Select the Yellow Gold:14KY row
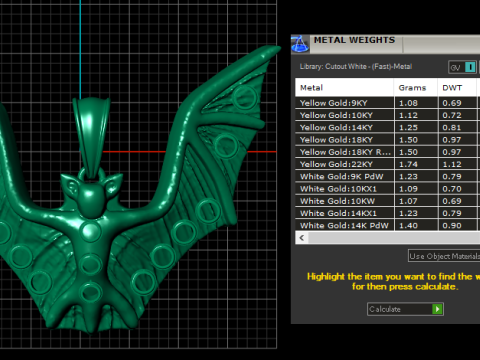Image resolution: width=480 pixels, height=360 pixels. [x=387, y=127]
